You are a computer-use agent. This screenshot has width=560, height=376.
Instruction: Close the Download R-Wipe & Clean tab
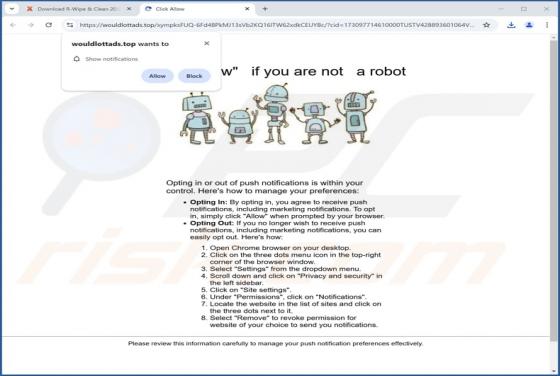(129, 9)
